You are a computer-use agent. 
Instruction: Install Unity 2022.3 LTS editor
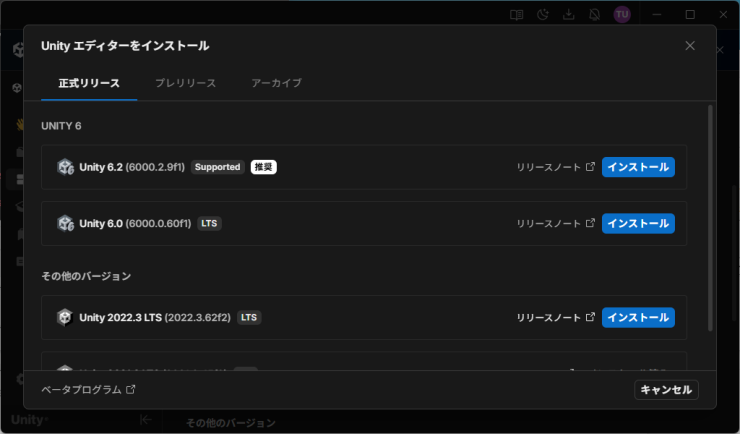638,317
